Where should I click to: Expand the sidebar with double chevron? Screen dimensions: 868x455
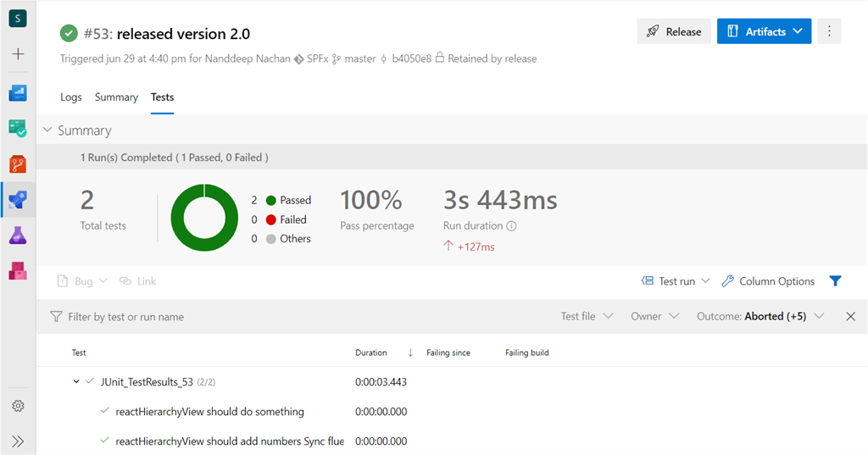click(x=18, y=441)
